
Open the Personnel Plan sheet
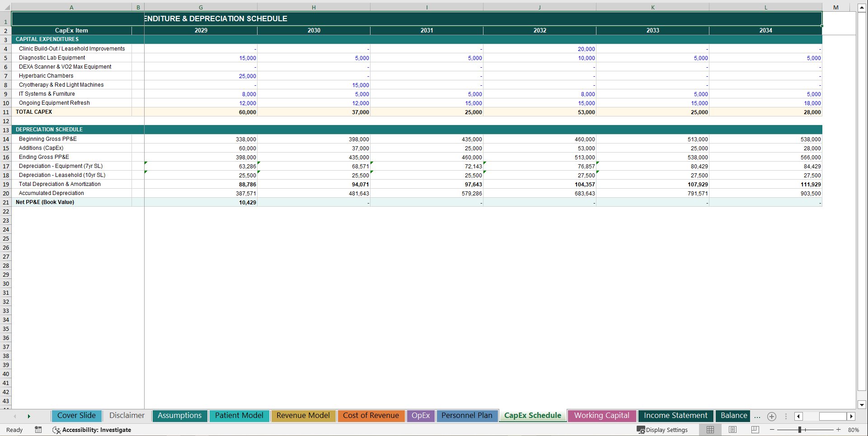[x=467, y=416]
